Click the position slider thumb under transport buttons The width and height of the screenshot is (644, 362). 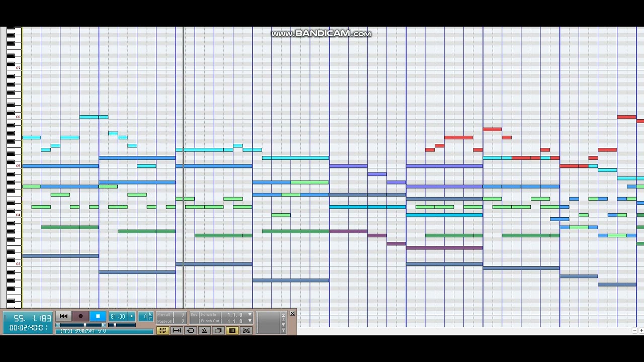point(85,325)
